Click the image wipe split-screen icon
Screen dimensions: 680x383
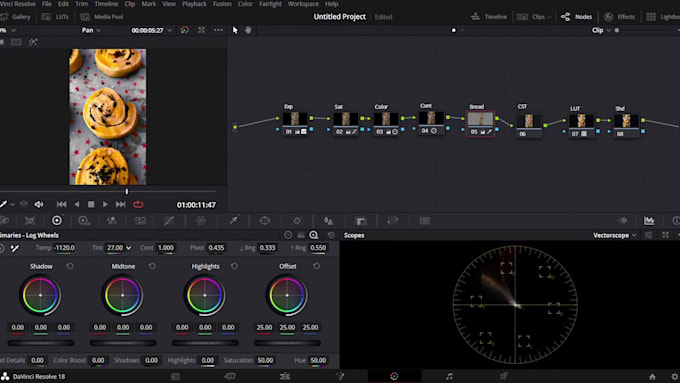click(16, 42)
